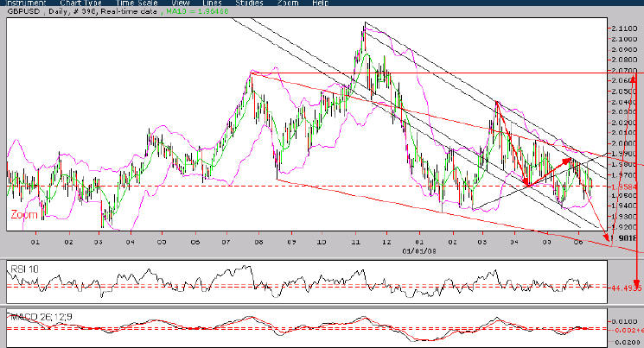Open the Lines menu
644x348 pixels.
coord(212,3)
